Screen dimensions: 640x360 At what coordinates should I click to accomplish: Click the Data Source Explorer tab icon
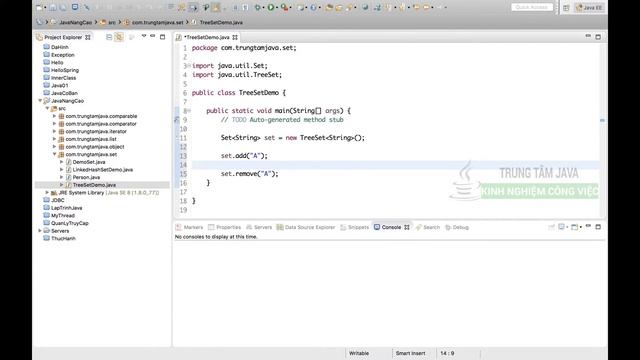(280, 227)
